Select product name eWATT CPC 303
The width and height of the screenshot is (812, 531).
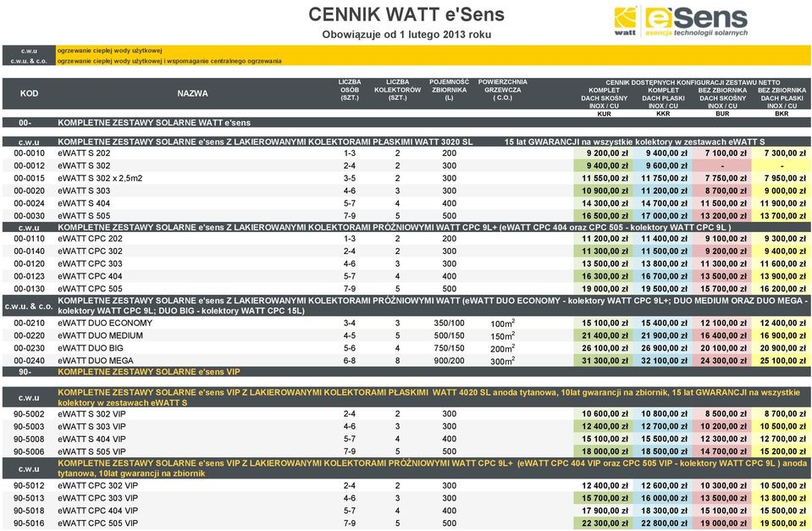(x=90, y=263)
